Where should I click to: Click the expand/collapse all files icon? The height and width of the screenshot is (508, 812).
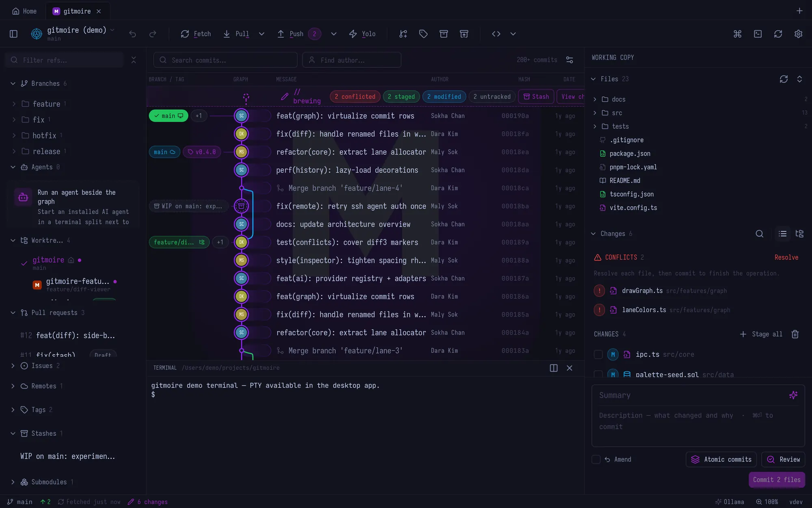click(799, 79)
